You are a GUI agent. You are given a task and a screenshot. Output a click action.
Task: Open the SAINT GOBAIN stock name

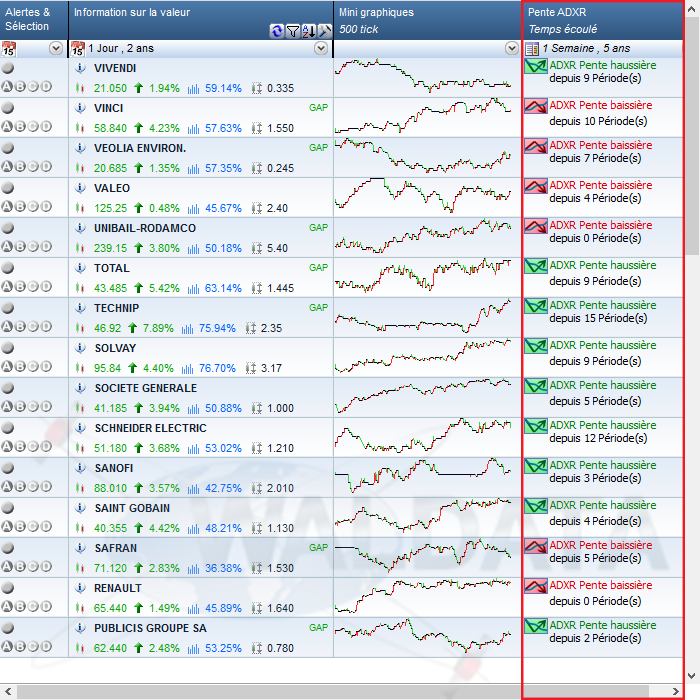click(x=132, y=508)
